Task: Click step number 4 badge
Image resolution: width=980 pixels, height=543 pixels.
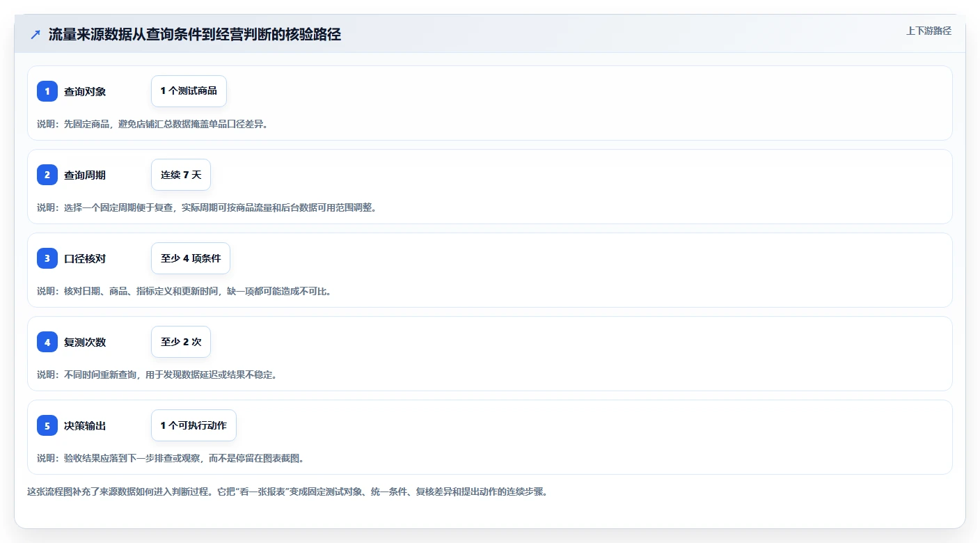Action: tap(47, 342)
